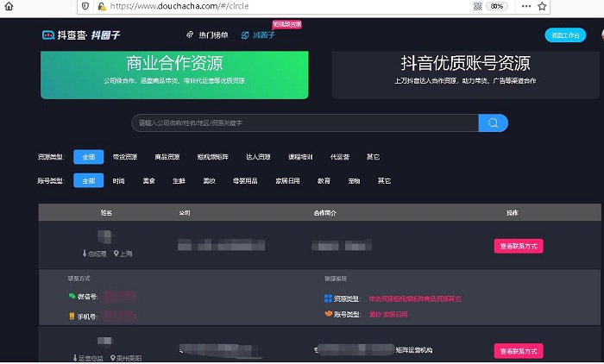Select the green 商业合作资源 banner card
The width and height of the screenshot is (604, 364).
[x=174, y=75]
